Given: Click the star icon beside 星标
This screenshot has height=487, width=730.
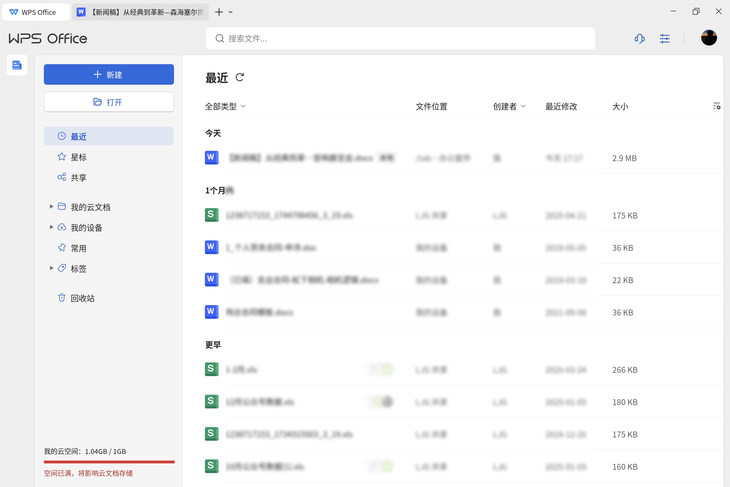Looking at the screenshot, I should click(x=61, y=156).
